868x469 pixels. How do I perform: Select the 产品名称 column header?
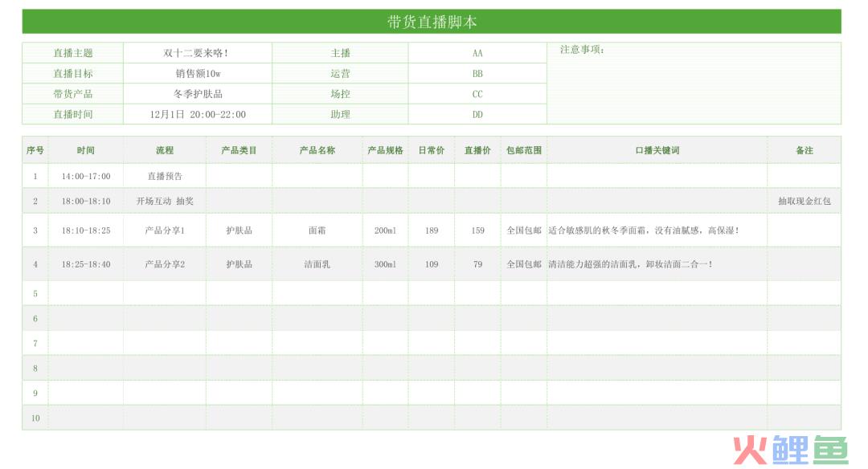317,150
